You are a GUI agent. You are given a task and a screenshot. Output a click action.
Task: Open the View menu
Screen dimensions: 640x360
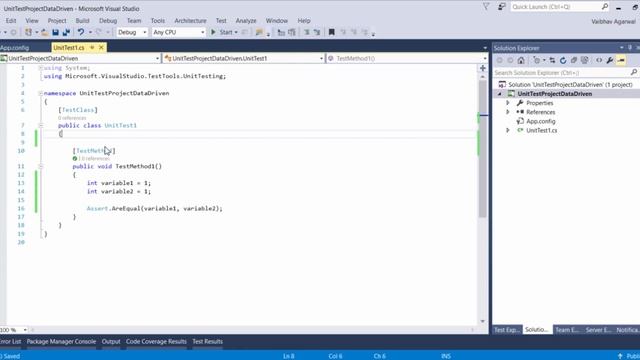32,20
